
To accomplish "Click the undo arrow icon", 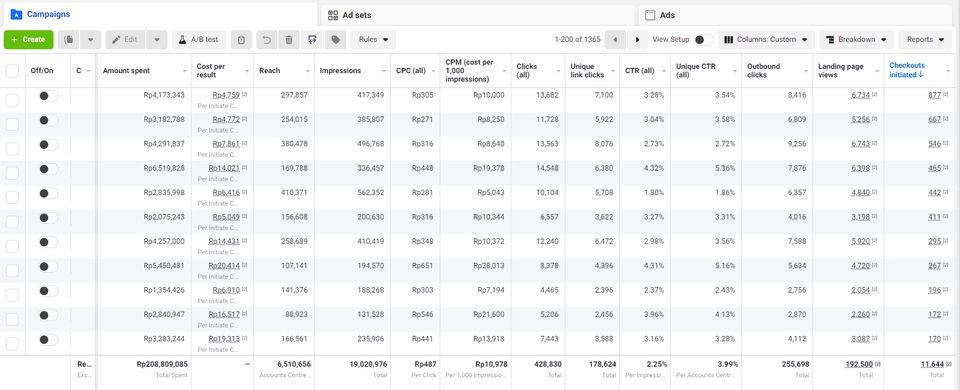I will [266, 40].
